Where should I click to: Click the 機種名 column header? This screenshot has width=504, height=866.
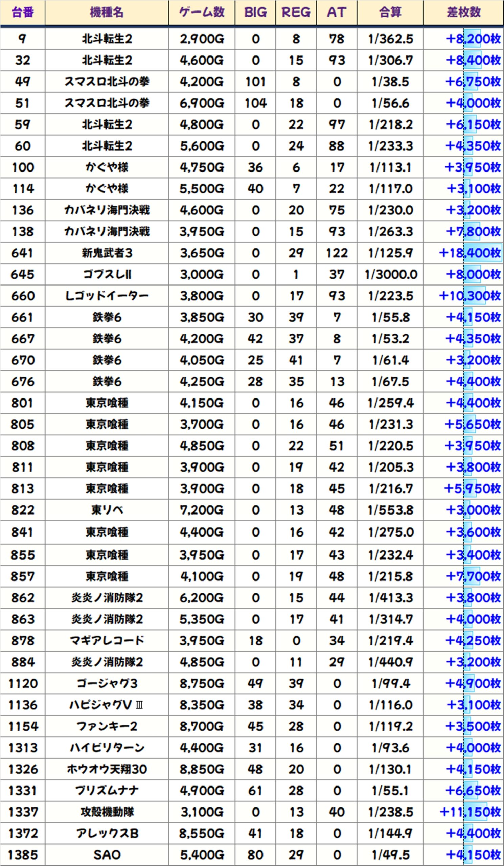coord(107,13)
